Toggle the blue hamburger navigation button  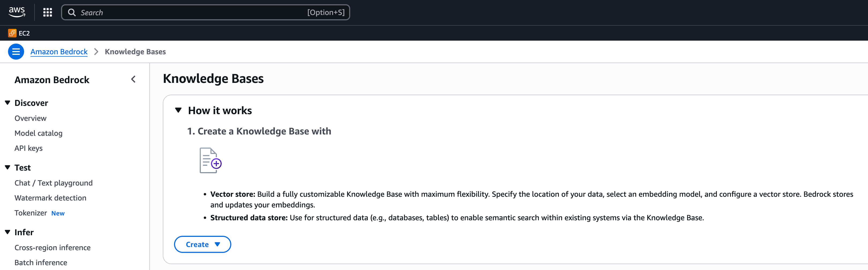pos(16,52)
